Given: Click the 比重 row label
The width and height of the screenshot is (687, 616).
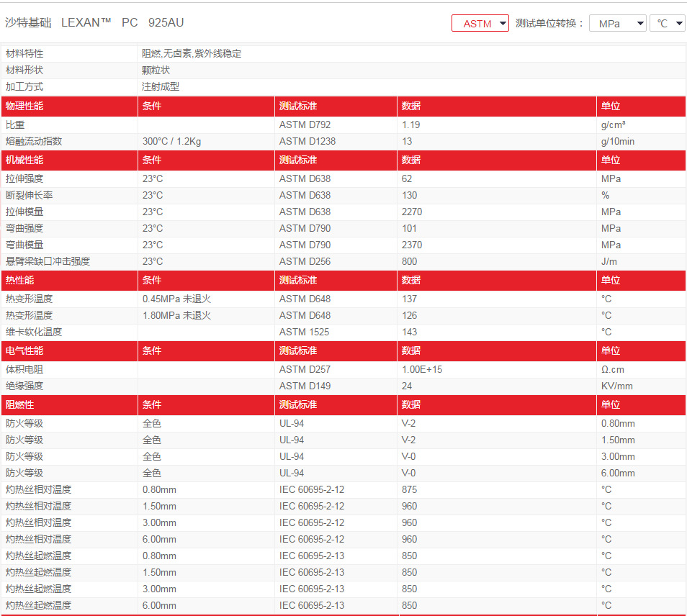Looking at the screenshot, I should point(15,124).
